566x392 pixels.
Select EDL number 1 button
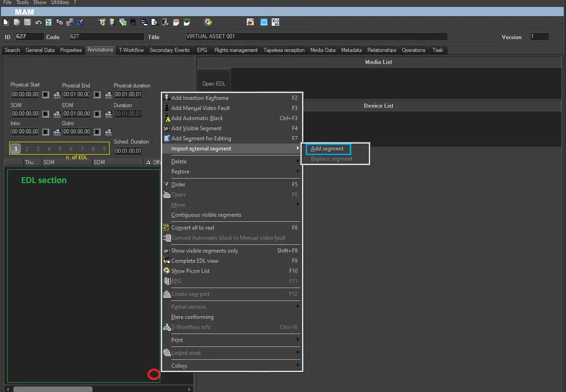(x=16, y=149)
